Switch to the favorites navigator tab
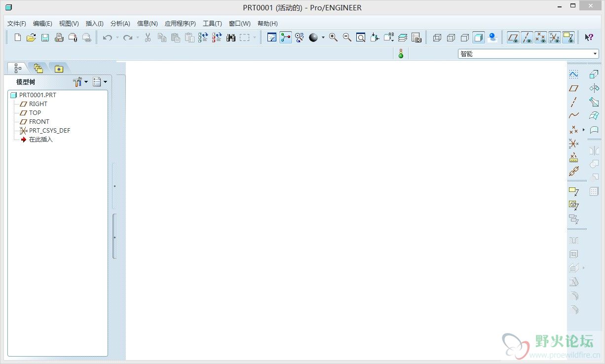 (x=59, y=69)
